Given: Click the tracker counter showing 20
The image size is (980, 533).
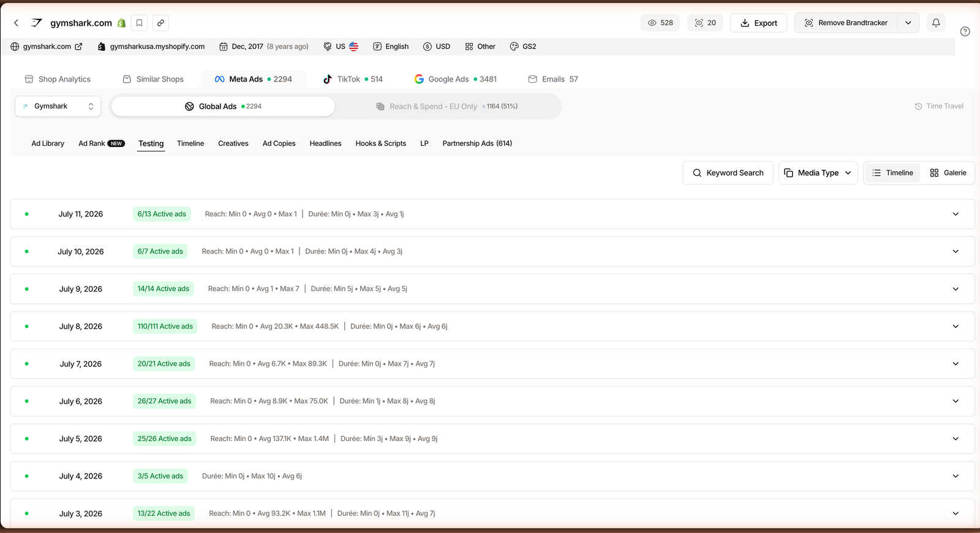Looking at the screenshot, I should [705, 23].
